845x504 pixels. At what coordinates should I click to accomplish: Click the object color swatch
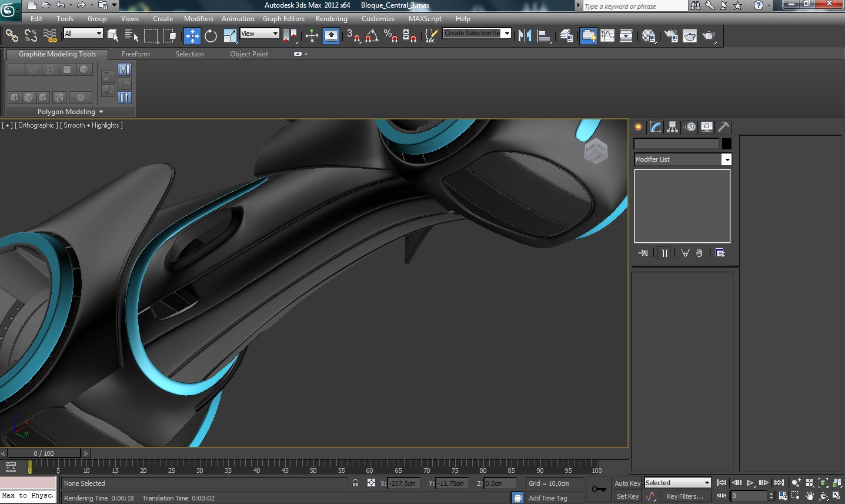pyautogui.click(x=727, y=143)
